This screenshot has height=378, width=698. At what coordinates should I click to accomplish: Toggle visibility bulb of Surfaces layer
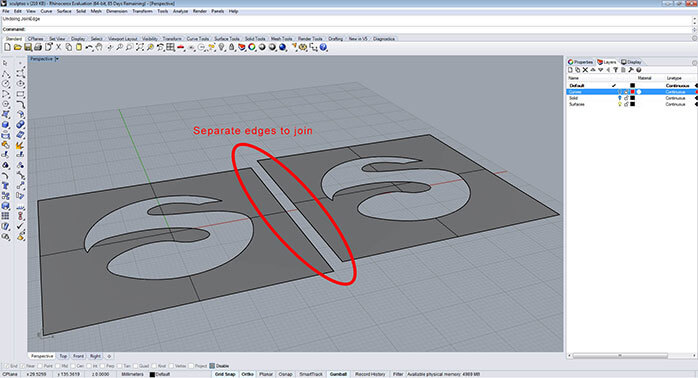[x=619, y=104]
